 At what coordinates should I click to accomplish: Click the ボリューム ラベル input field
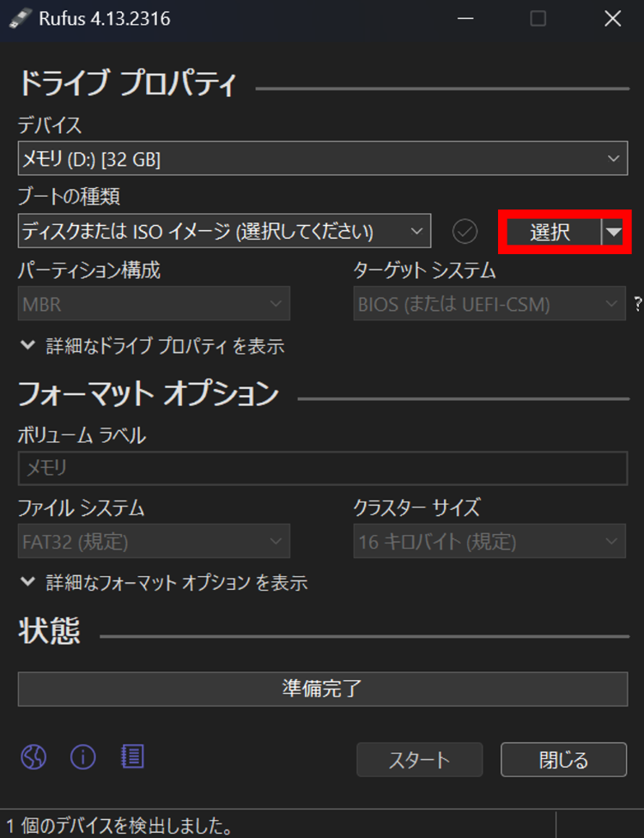click(x=323, y=468)
